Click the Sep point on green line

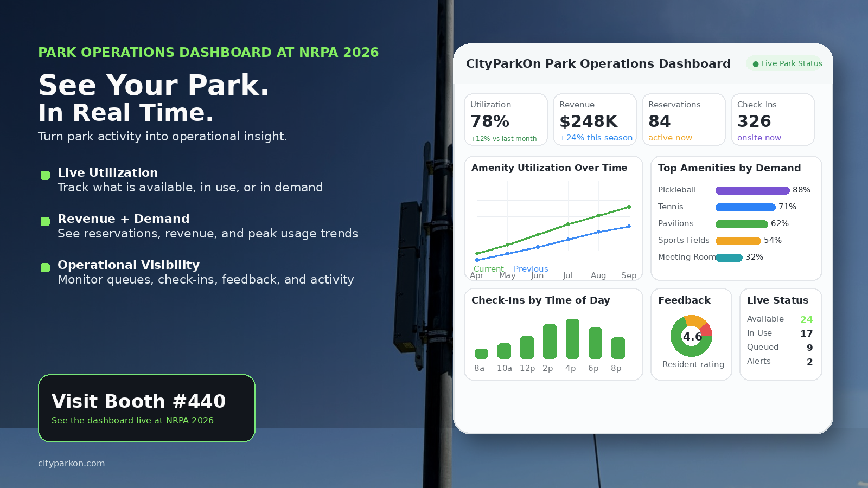(629, 207)
